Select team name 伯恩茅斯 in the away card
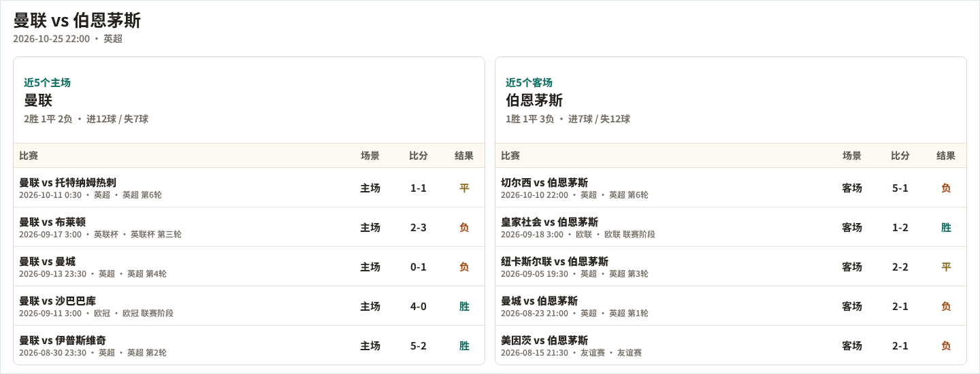 click(x=534, y=100)
